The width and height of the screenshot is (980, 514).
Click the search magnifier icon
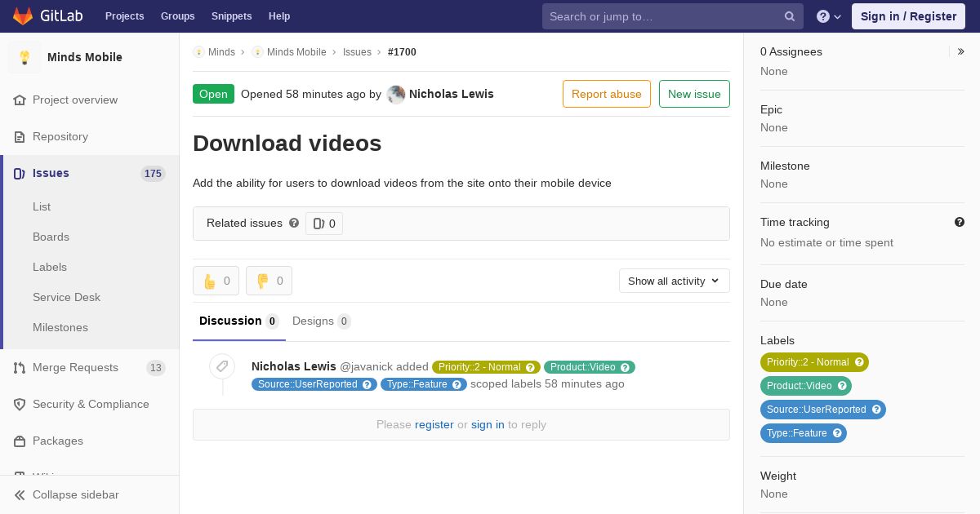790,16
